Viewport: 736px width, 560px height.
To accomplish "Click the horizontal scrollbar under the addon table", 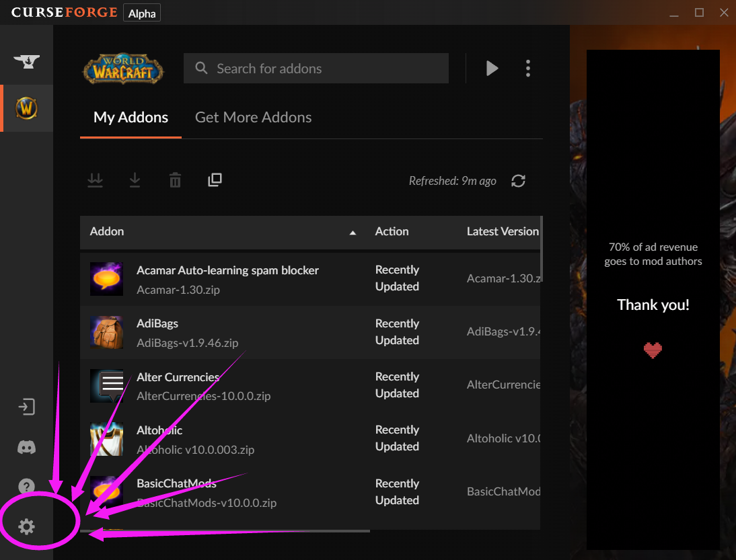I will pyautogui.click(x=225, y=531).
